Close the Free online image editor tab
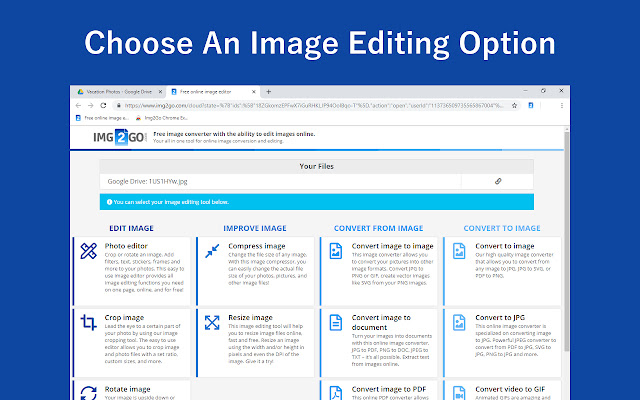Image resolution: width=640 pixels, height=400 pixels. point(253,92)
